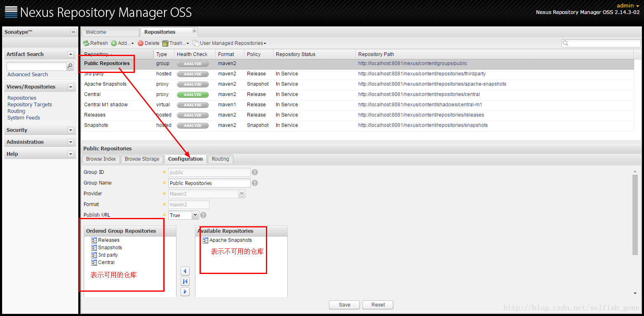
Task: Collapse the Views/Repositories section
Action: (x=71, y=87)
